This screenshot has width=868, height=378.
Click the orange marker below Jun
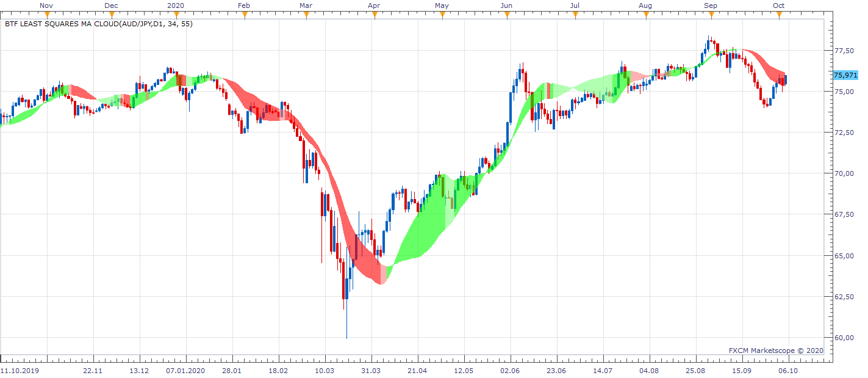(x=506, y=15)
